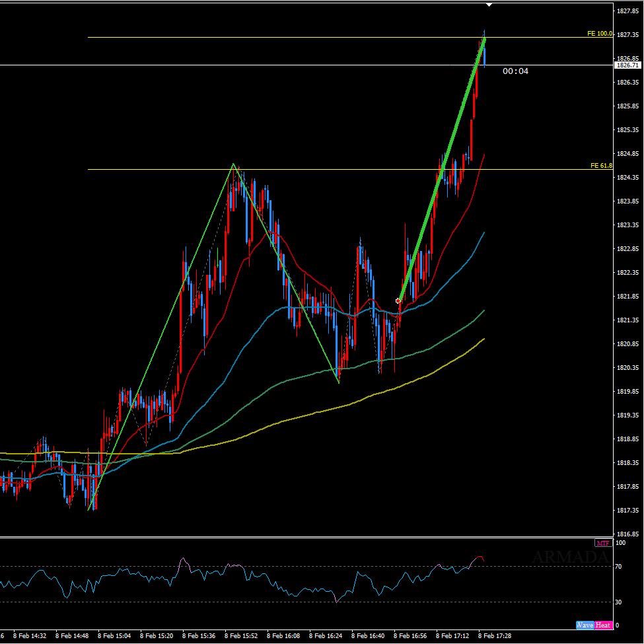
Task: Click the chart shift triangle marker at top
Action: pos(489,5)
